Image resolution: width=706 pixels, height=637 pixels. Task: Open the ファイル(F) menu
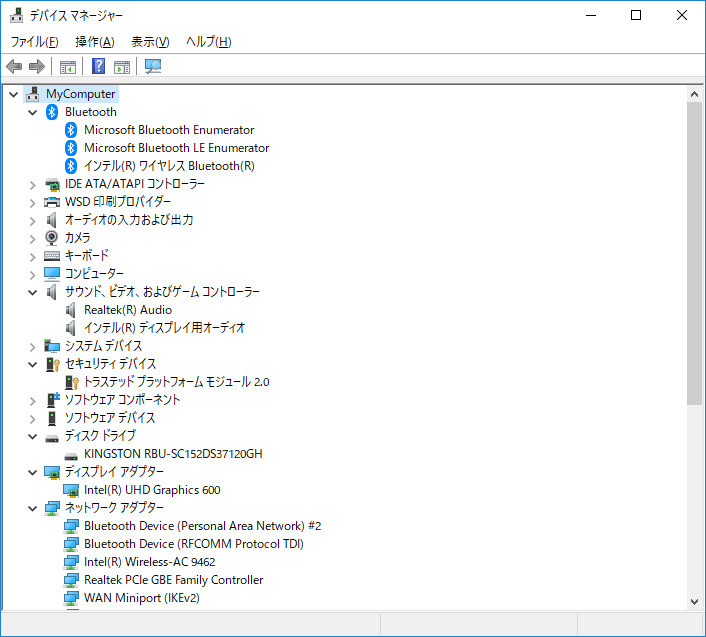pyautogui.click(x=34, y=42)
